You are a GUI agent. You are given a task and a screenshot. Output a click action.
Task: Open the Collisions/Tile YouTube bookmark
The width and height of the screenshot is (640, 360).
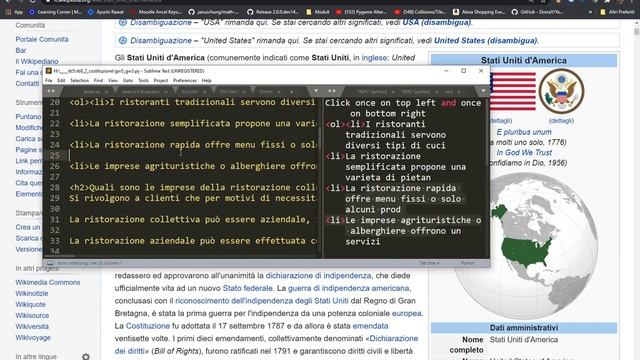click(420, 12)
